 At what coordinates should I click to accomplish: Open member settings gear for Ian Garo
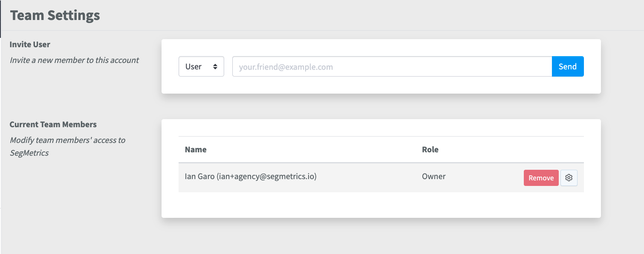click(569, 178)
